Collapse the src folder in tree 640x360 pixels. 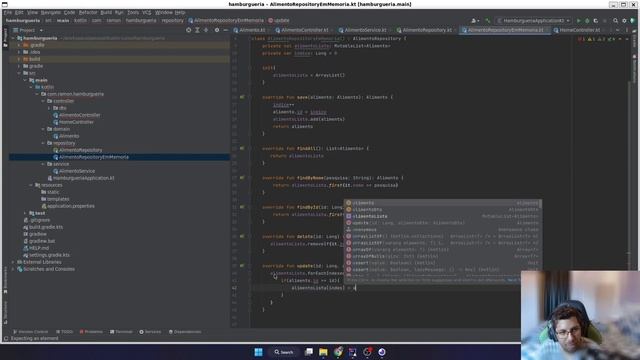pyautogui.click(x=19, y=73)
